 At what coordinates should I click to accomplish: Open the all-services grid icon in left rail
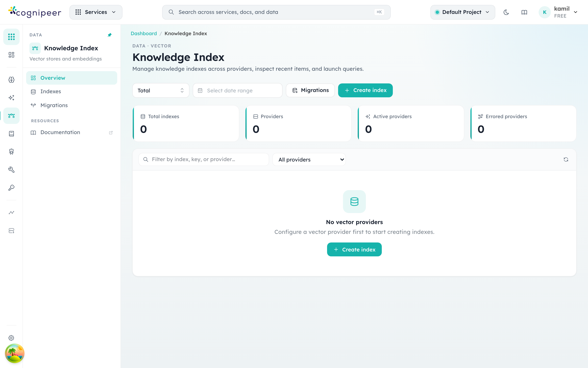(x=11, y=37)
